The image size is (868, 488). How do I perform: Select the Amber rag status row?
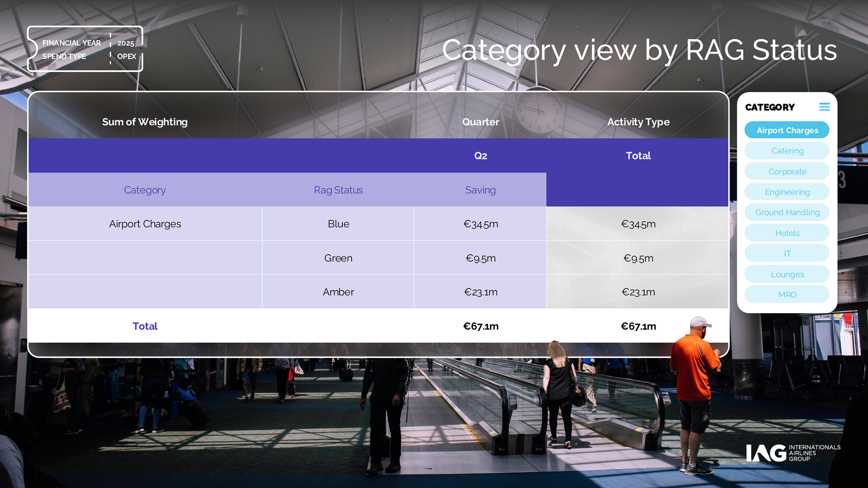click(338, 292)
